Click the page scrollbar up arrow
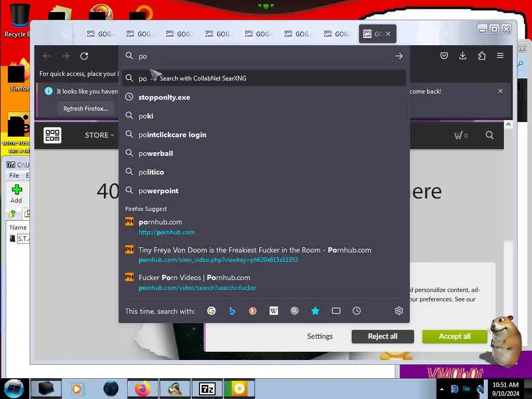The image size is (532, 399). [508, 124]
